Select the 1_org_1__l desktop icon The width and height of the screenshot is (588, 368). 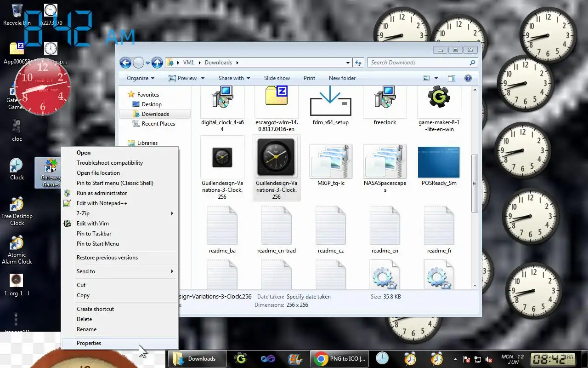[x=17, y=285]
